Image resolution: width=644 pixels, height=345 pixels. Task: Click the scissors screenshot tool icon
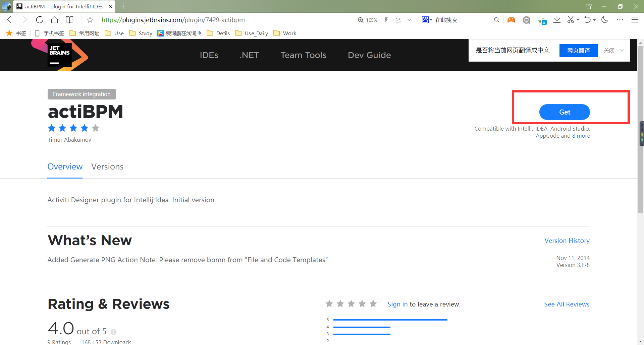(x=571, y=20)
